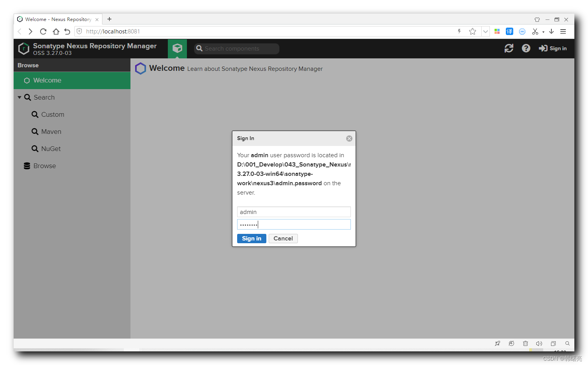Select Welcome in the Browse sidebar

pyautogui.click(x=72, y=81)
